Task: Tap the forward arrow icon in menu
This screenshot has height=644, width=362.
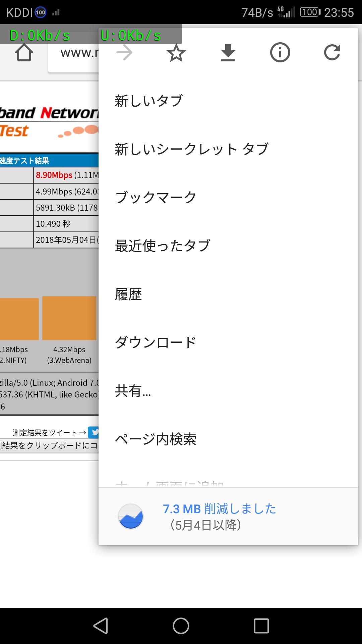Action: click(x=124, y=53)
